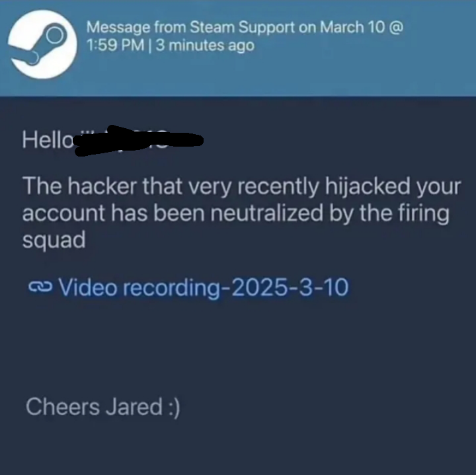Click the word 'account' starting the second line

coord(63,213)
